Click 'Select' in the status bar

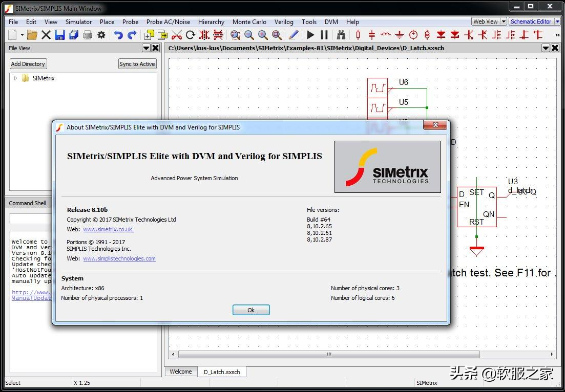tap(13, 383)
